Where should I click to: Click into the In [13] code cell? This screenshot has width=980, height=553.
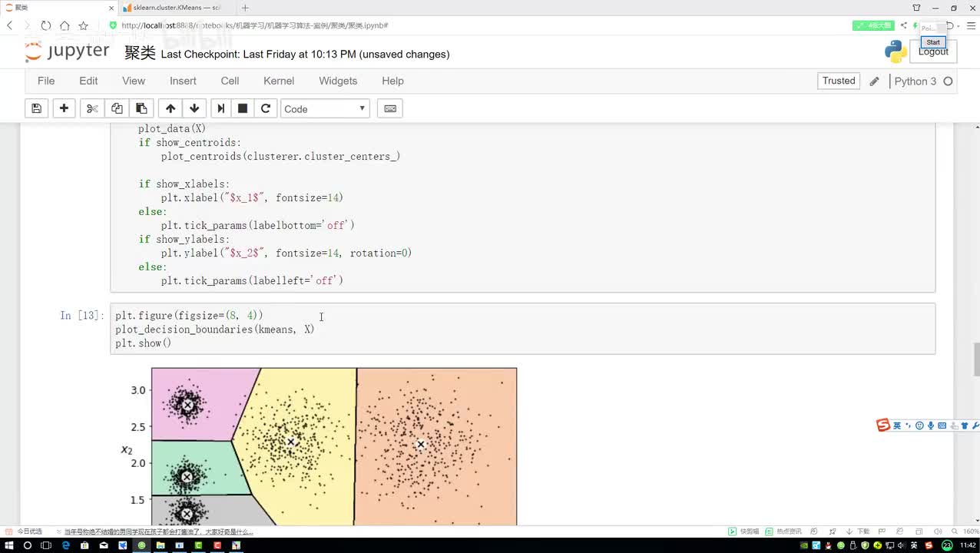click(522, 329)
